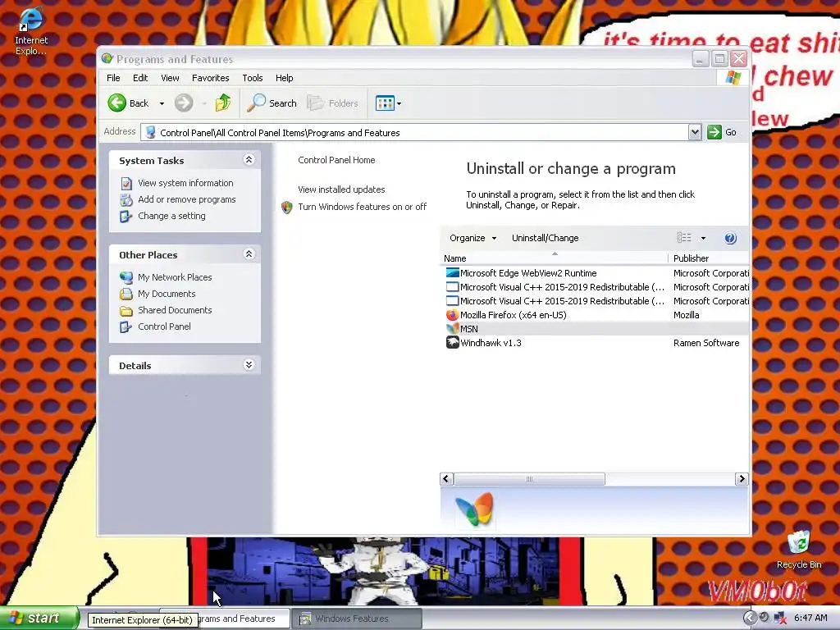Open the Start menu button
The width and height of the screenshot is (840, 630).
(39, 619)
